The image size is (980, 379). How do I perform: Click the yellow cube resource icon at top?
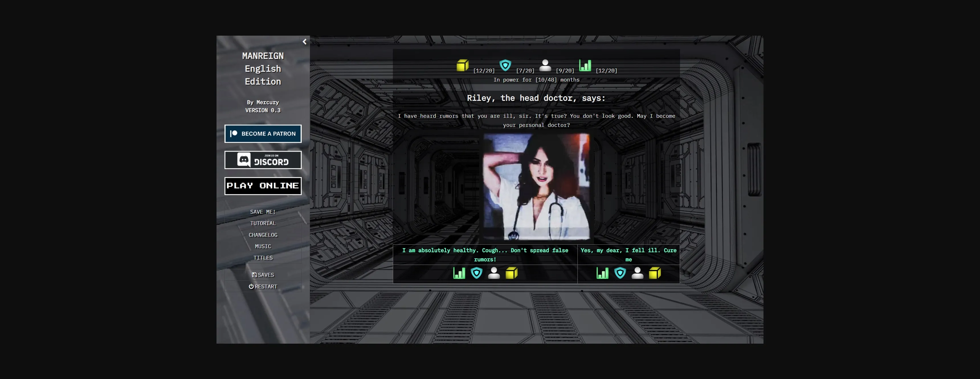pos(462,66)
